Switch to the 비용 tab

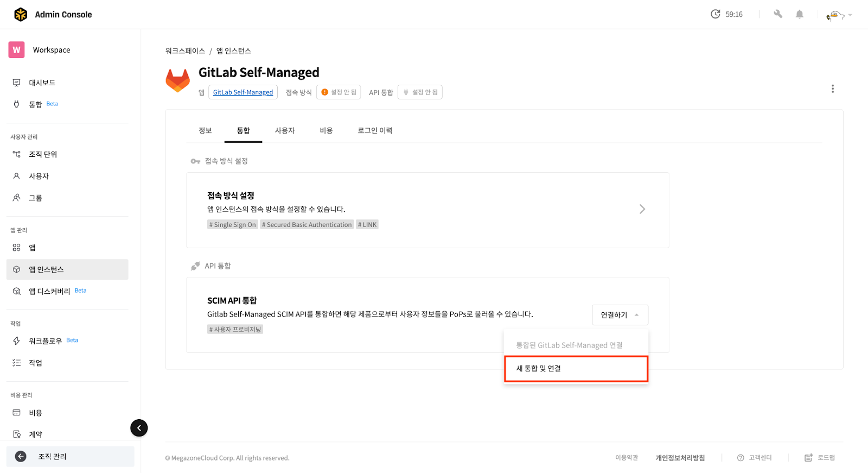tap(326, 130)
